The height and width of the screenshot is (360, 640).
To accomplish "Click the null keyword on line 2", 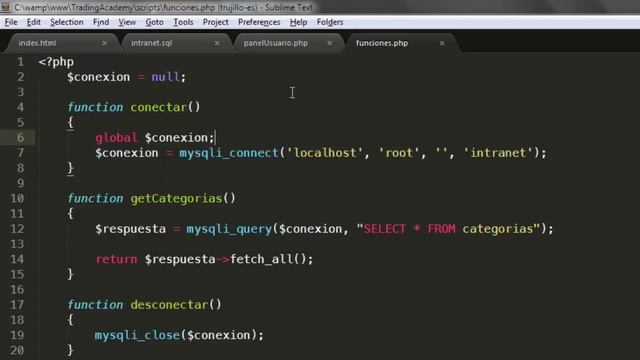I will point(165,77).
